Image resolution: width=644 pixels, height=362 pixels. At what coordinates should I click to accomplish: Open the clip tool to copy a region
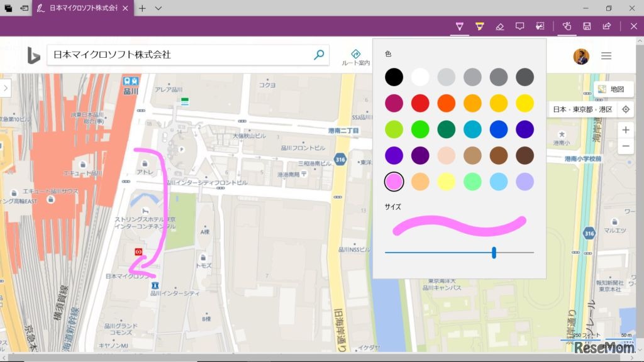pos(540,26)
